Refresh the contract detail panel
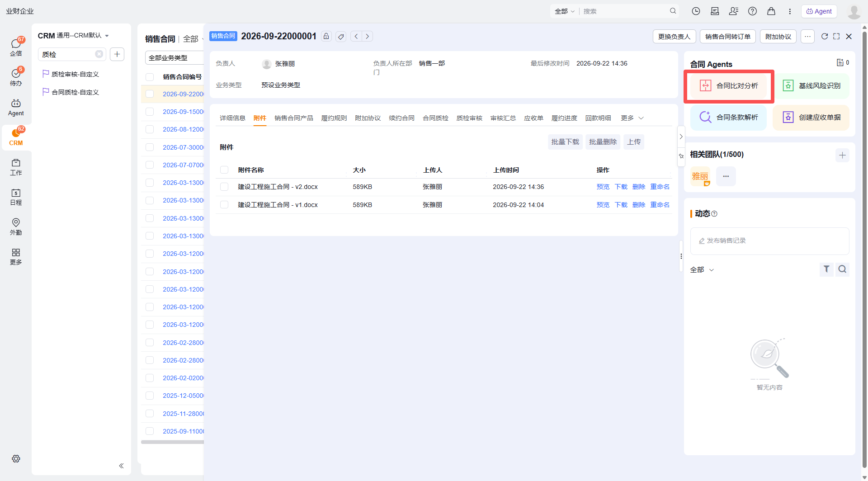Viewport: 868px width, 481px height. [x=824, y=36]
